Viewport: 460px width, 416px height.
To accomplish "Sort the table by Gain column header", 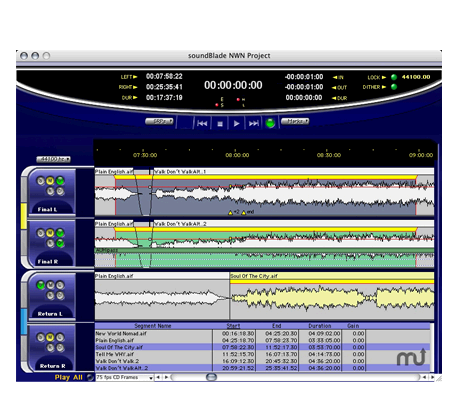I will pos(353,326).
